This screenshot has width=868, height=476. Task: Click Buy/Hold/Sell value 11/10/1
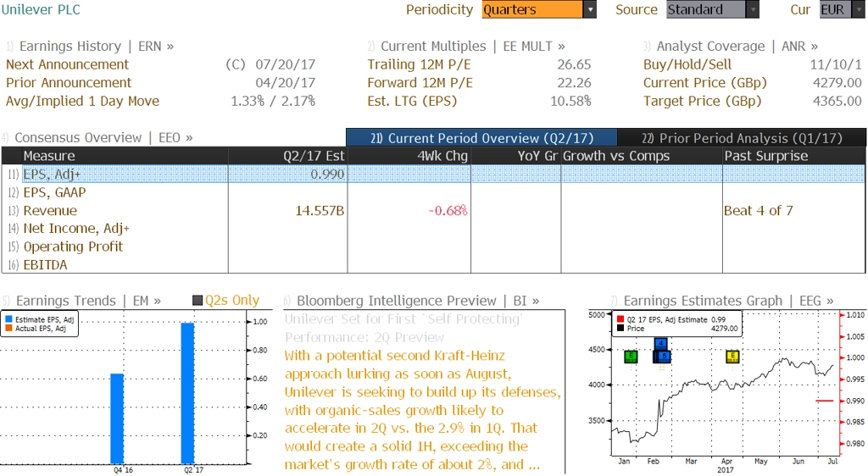(836, 64)
